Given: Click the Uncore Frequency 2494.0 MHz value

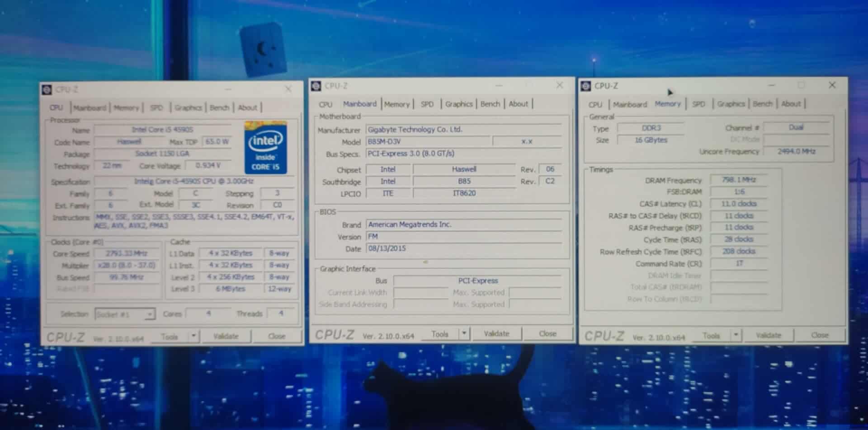Looking at the screenshot, I should tap(796, 151).
